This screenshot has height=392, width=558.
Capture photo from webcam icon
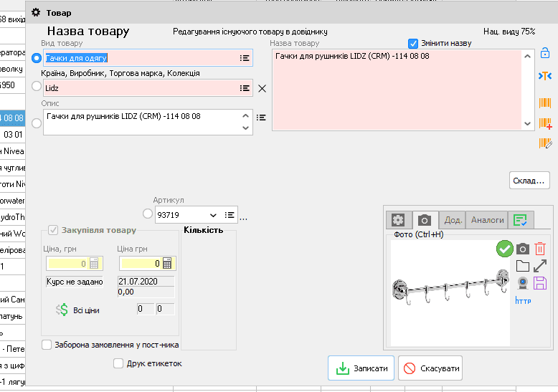pyautogui.click(x=523, y=284)
